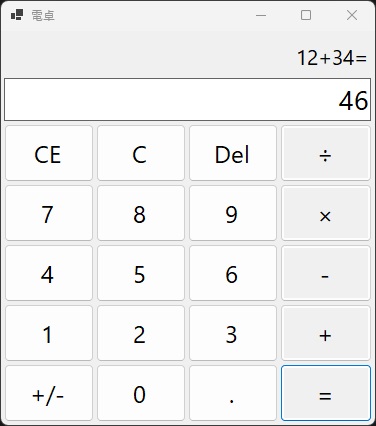
Task: Click the number 9 key
Action: click(233, 213)
